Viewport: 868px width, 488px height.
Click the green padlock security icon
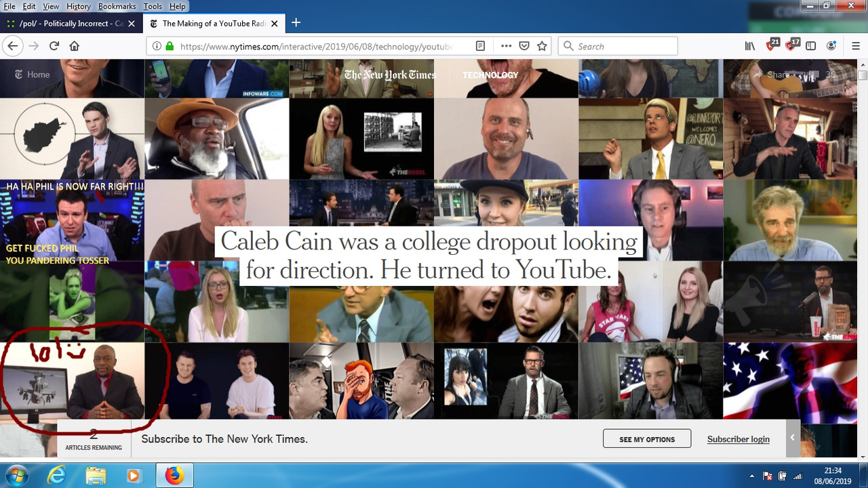pos(170,46)
